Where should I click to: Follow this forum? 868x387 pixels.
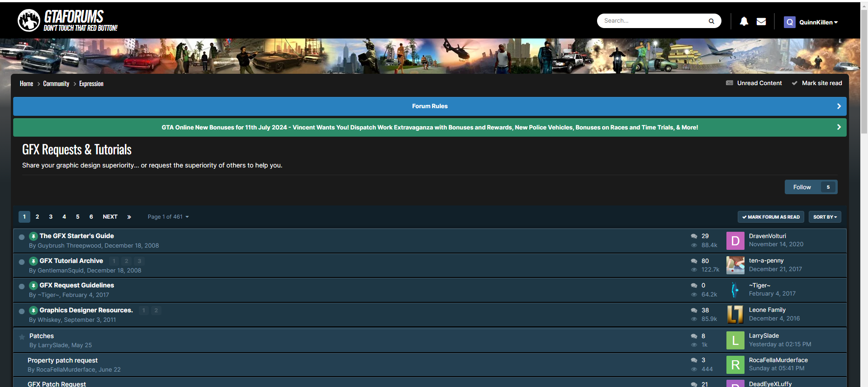click(x=802, y=187)
